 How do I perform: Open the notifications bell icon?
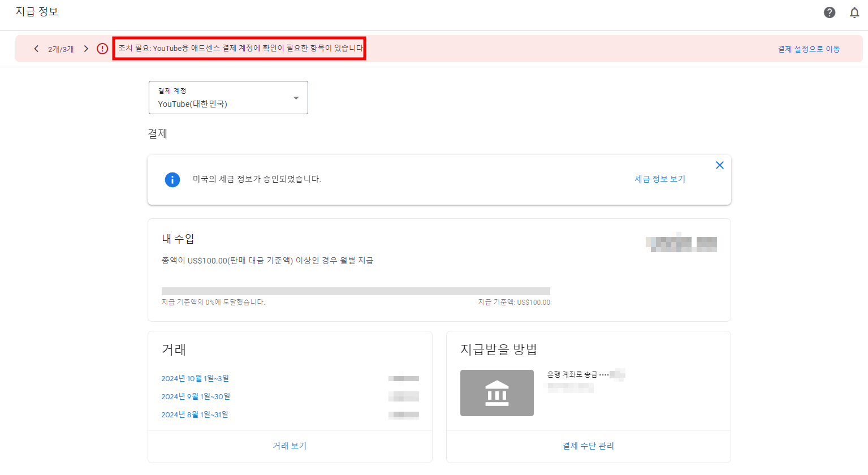pos(854,12)
